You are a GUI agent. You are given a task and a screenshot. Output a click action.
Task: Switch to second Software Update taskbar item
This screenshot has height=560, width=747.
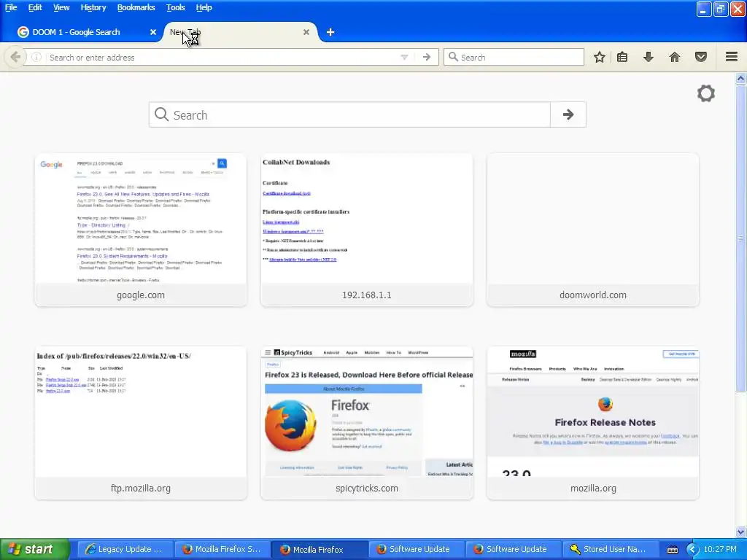click(x=514, y=549)
